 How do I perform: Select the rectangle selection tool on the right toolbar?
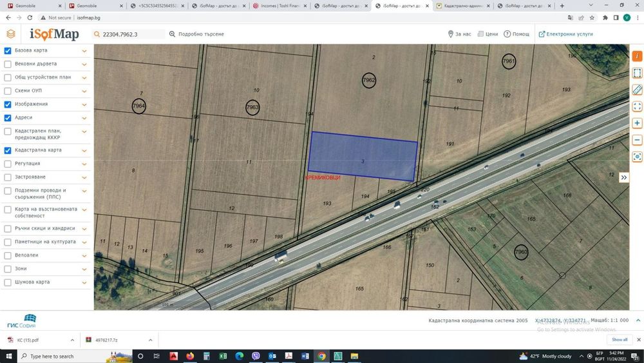[637, 73]
